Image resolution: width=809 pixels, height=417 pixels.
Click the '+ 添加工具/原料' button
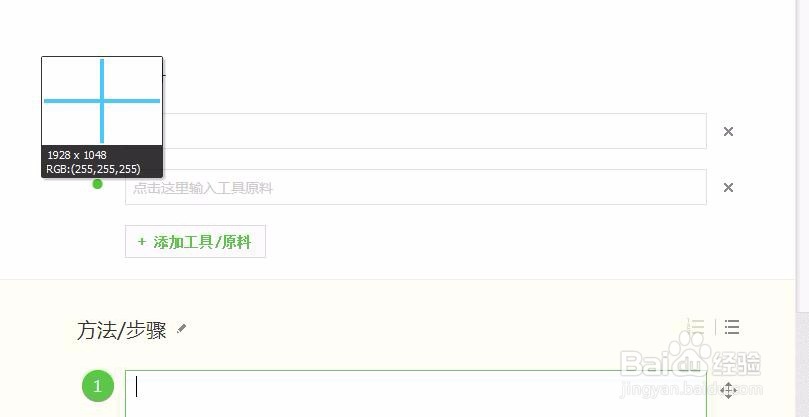coord(195,241)
